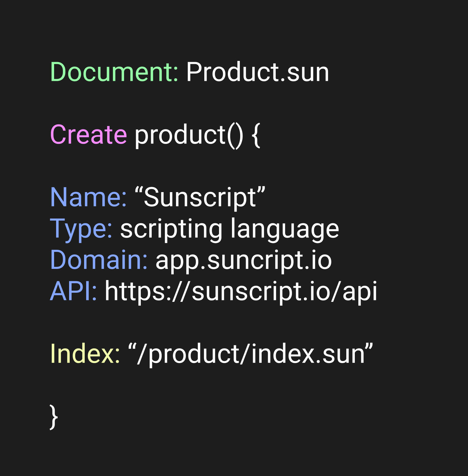Viewport: 468px width, 476px height.
Task: Open the app.suncript.io domain
Action: 243,261
